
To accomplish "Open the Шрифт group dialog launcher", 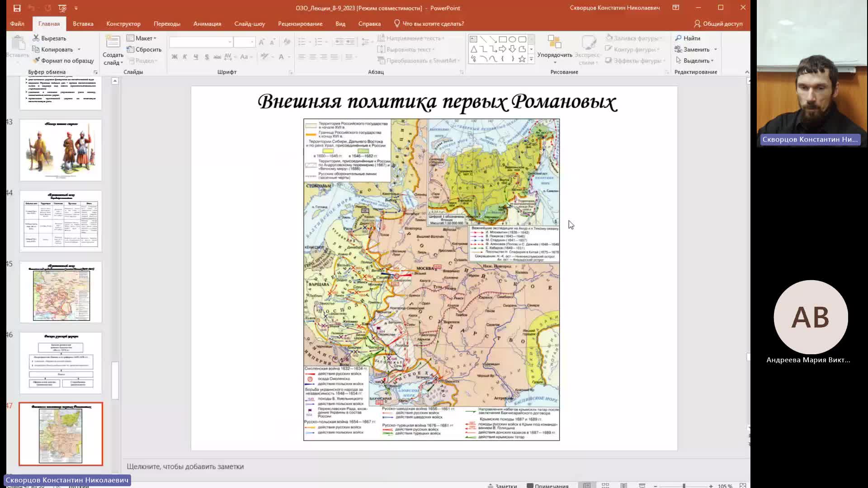I will point(291,72).
